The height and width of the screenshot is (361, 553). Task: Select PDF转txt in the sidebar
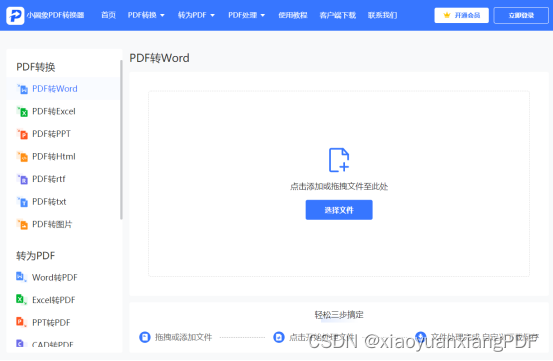[x=63, y=202]
